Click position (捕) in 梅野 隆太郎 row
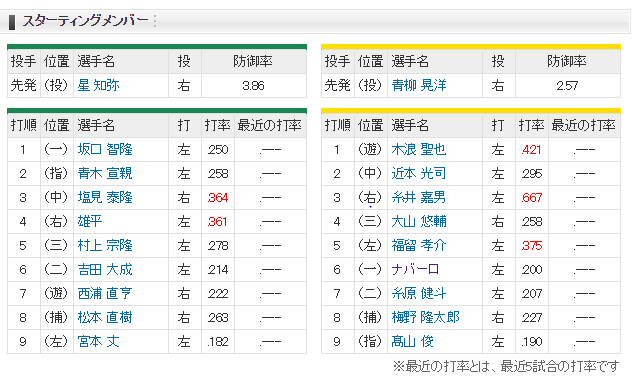This screenshot has height=379, width=634. point(370,318)
